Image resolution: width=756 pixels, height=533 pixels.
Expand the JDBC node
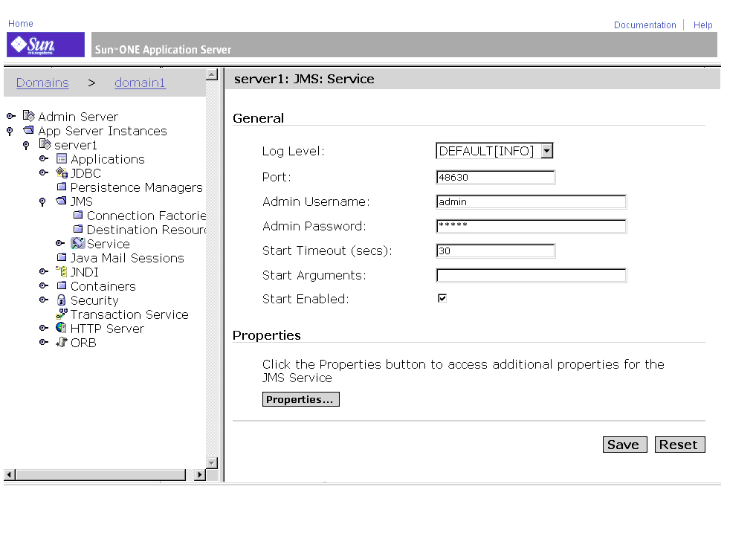43,172
